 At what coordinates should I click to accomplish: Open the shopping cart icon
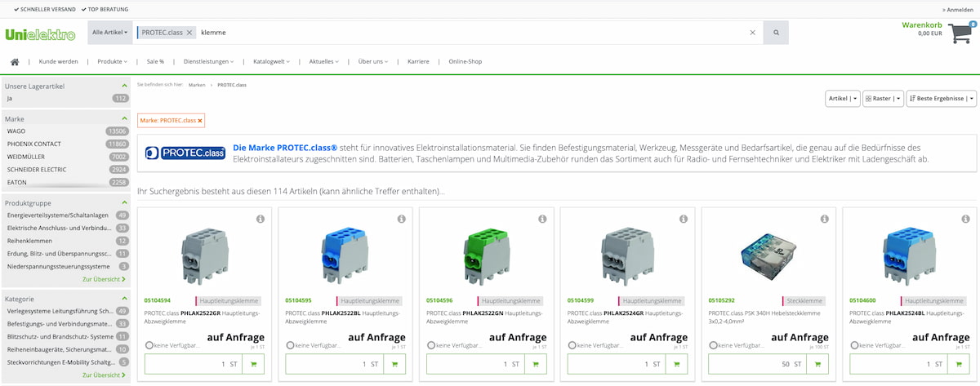[x=962, y=33]
